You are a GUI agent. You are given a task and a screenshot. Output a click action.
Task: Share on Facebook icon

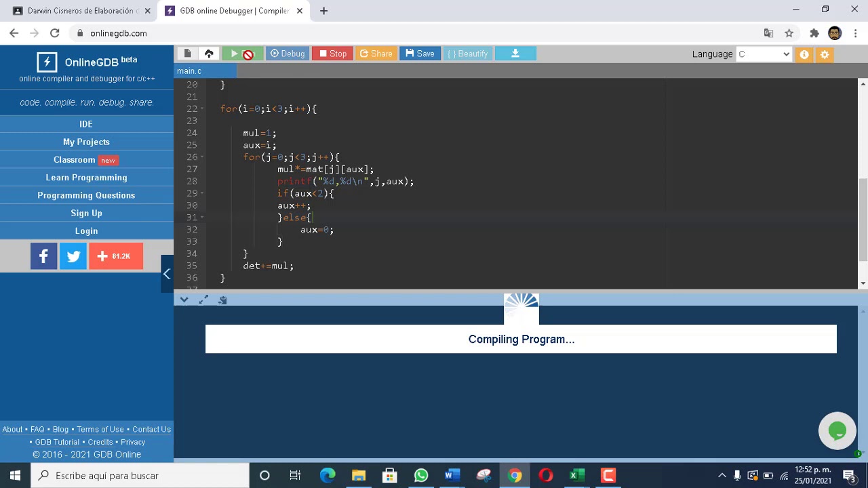(x=43, y=256)
